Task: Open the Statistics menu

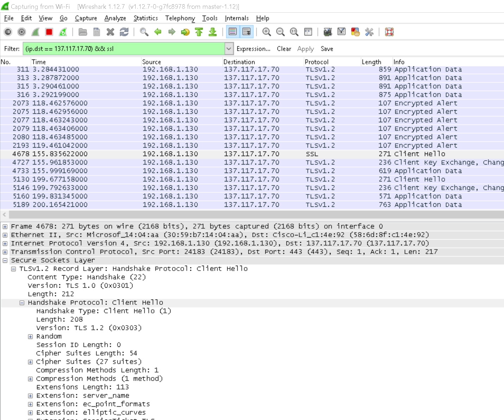Action: [145, 18]
